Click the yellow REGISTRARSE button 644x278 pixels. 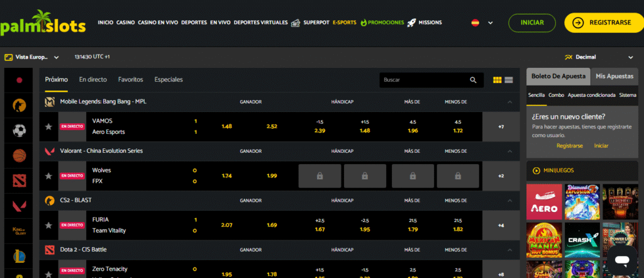603,23
